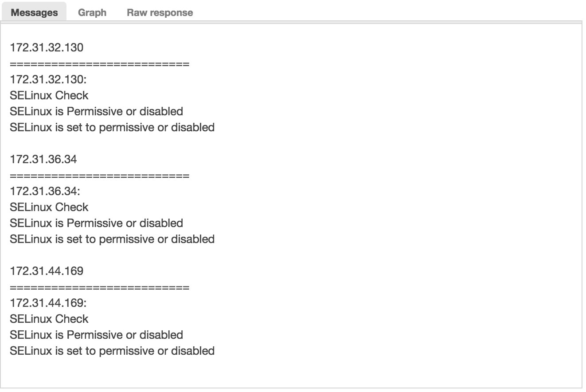Click the '172.31.44.169:' line with colon

click(48, 303)
